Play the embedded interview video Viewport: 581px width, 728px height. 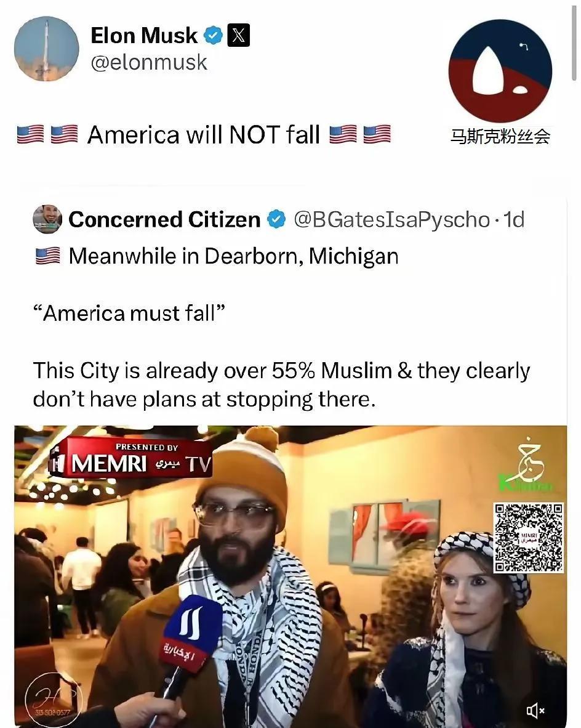click(290, 576)
